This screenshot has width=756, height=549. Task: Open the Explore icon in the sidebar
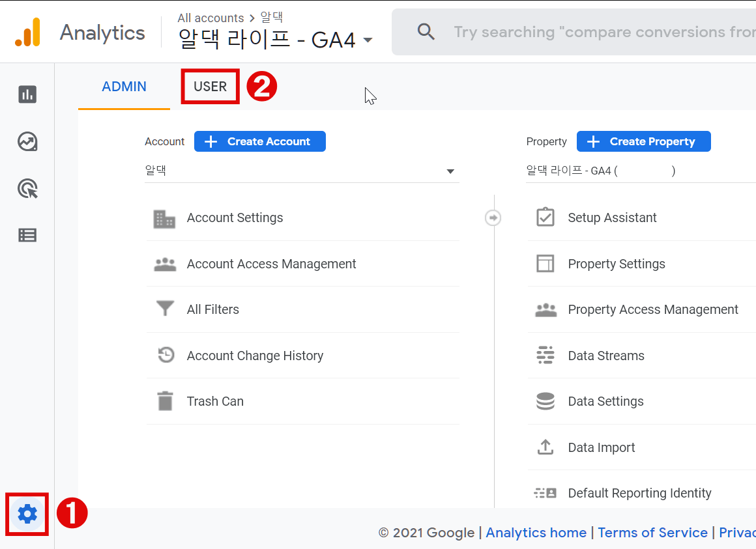[x=27, y=141]
